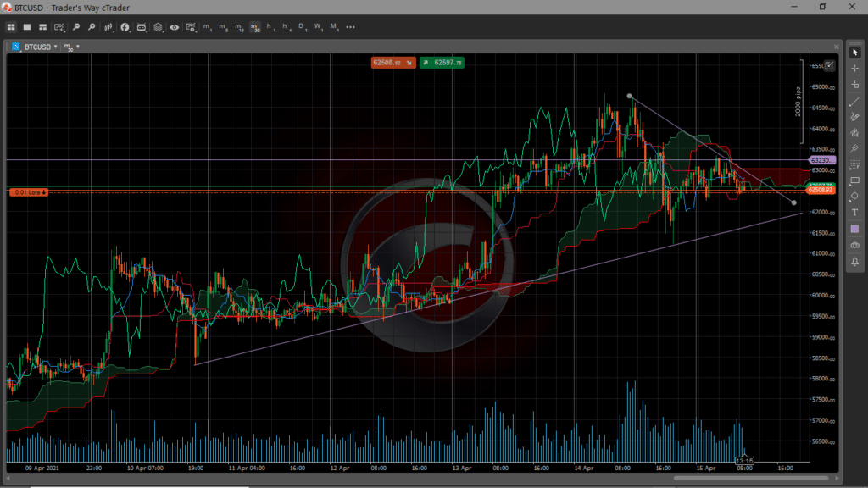This screenshot has height=488, width=868.
Task: Select the pointer cursor tool
Action: pos(854,53)
